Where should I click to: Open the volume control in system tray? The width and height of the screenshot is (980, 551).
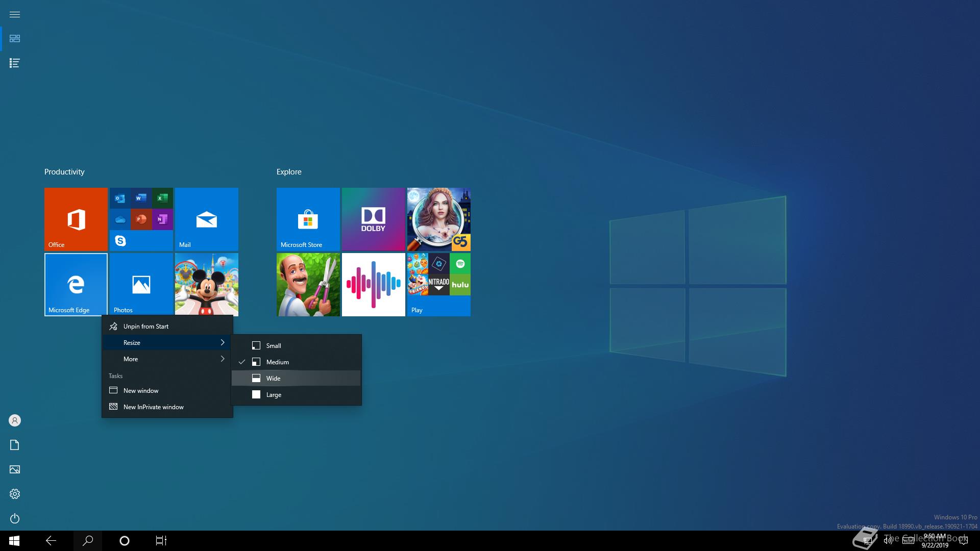point(888,541)
